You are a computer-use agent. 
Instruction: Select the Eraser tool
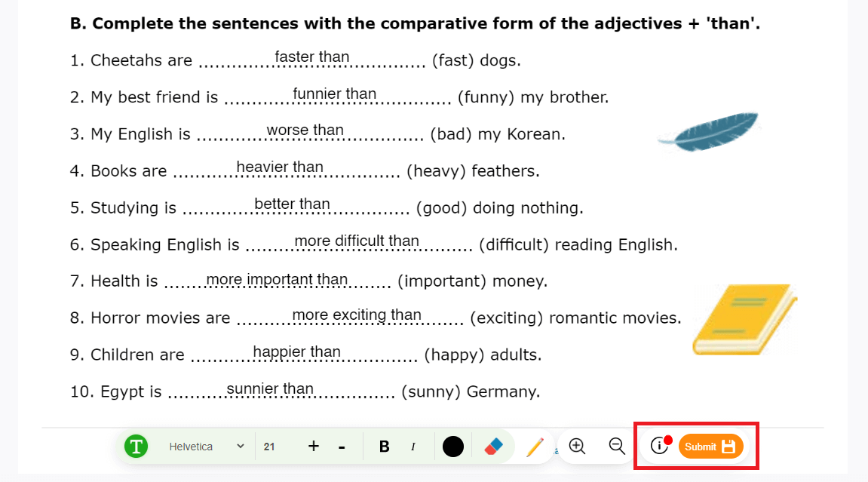point(493,447)
